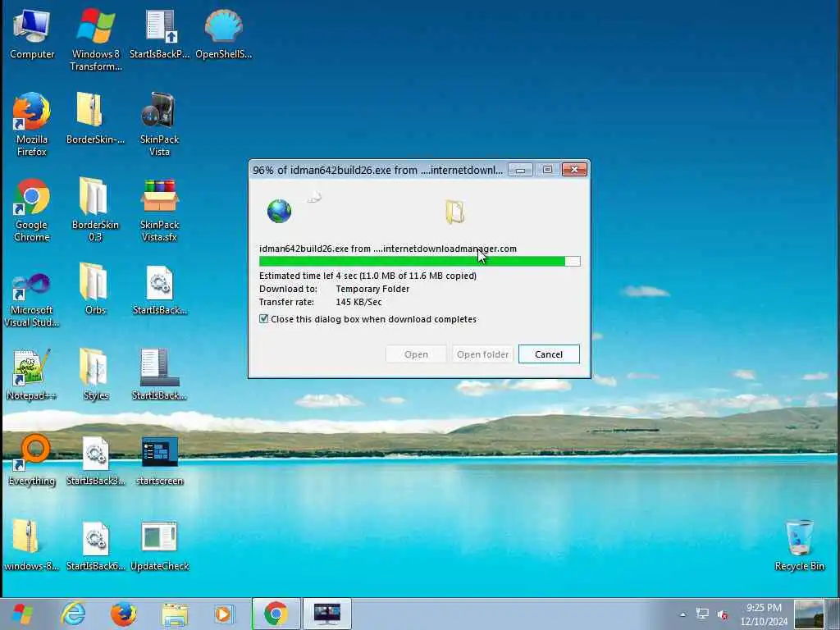
Task: Minimize the download dialog window
Action: coord(519,170)
